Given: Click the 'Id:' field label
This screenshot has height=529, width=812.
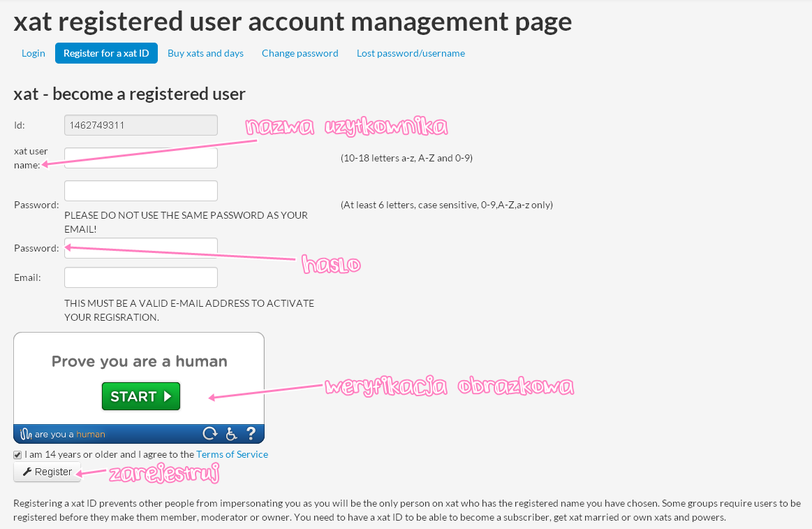Looking at the screenshot, I should [20, 125].
